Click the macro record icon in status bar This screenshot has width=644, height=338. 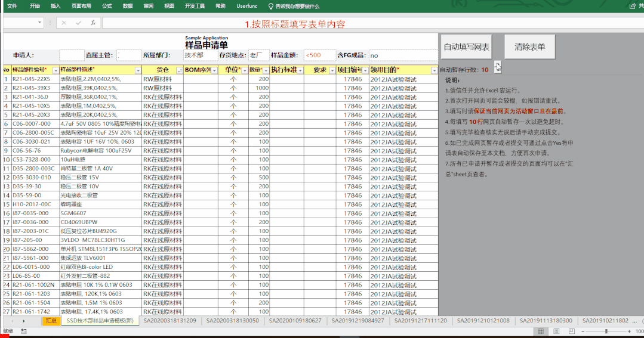coord(24,331)
